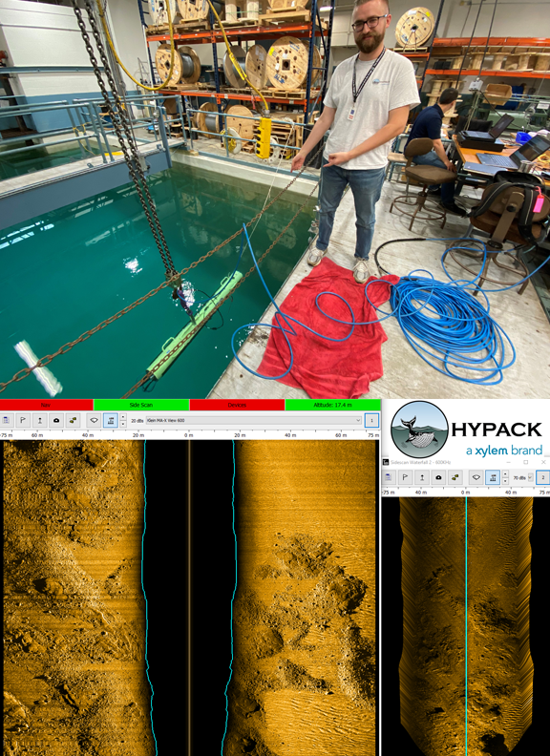
Task: Click the dark snapshot icon in the Sidescan Waterfall 2 window
Action: click(x=438, y=477)
